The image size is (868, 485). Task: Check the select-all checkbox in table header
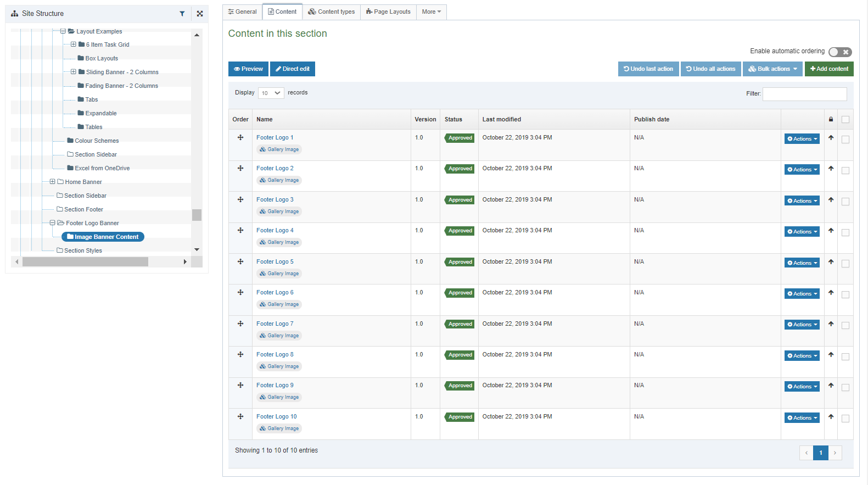point(845,119)
